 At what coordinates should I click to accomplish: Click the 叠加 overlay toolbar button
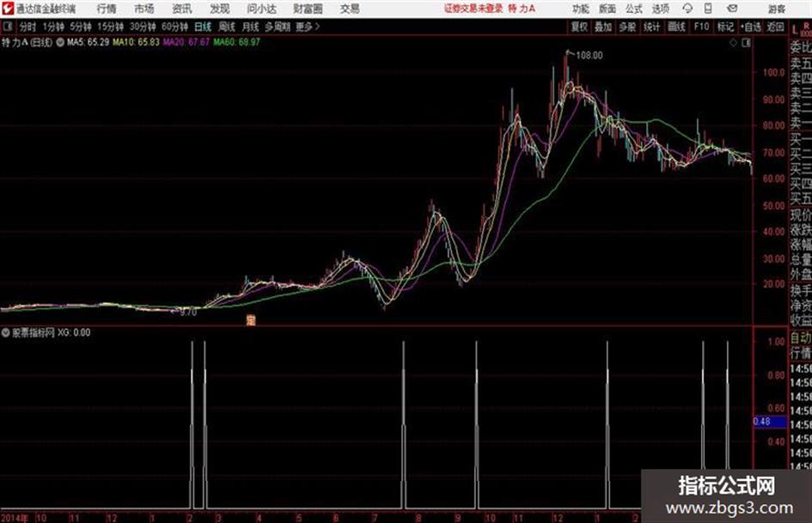pos(603,27)
